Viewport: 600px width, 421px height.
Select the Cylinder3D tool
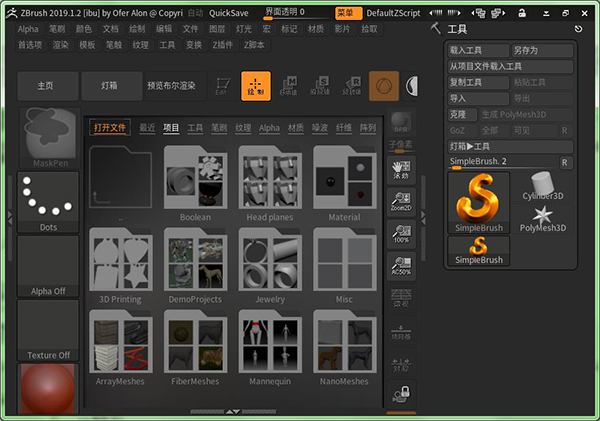point(543,186)
